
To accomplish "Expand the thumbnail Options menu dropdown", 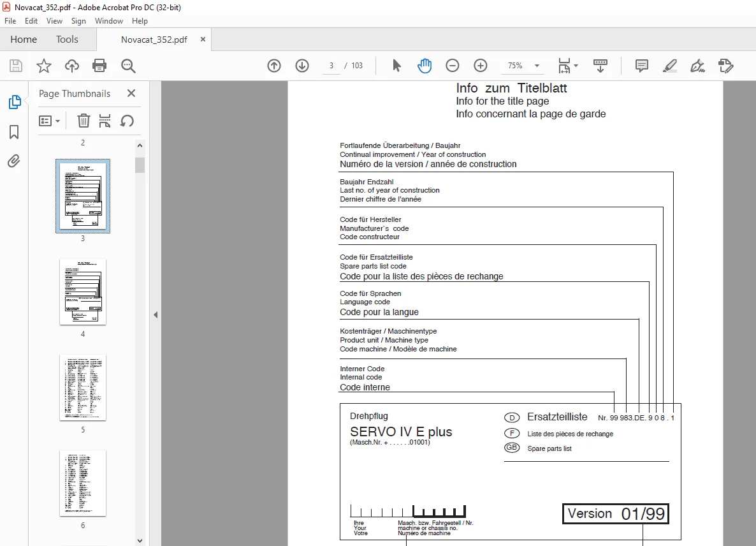I will pyautogui.click(x=49, y=121).
